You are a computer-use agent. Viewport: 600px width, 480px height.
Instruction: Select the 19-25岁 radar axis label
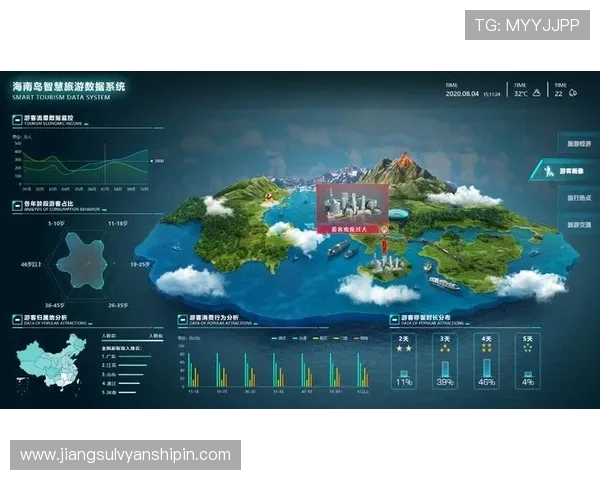pyautogui.click(x=140, y=264)
